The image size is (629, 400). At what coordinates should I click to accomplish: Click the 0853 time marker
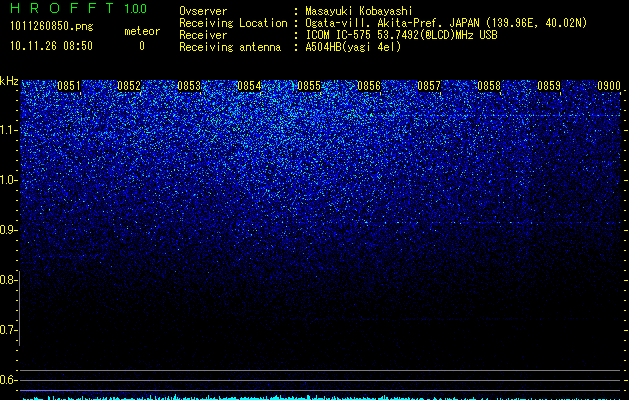point(189,86)
